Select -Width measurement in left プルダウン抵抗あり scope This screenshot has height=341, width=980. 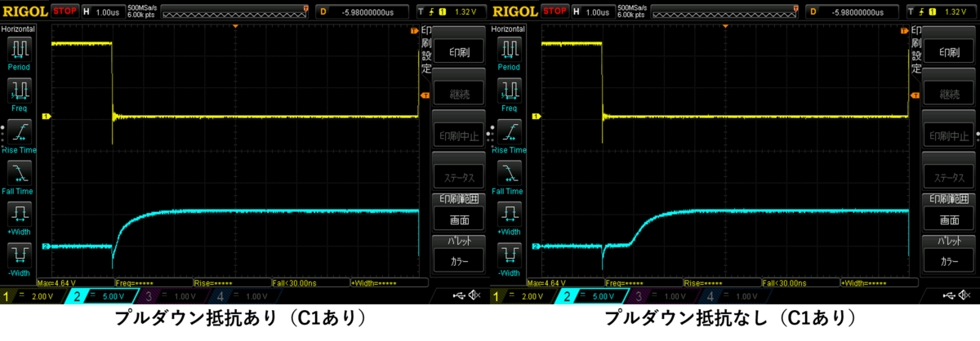18,259
